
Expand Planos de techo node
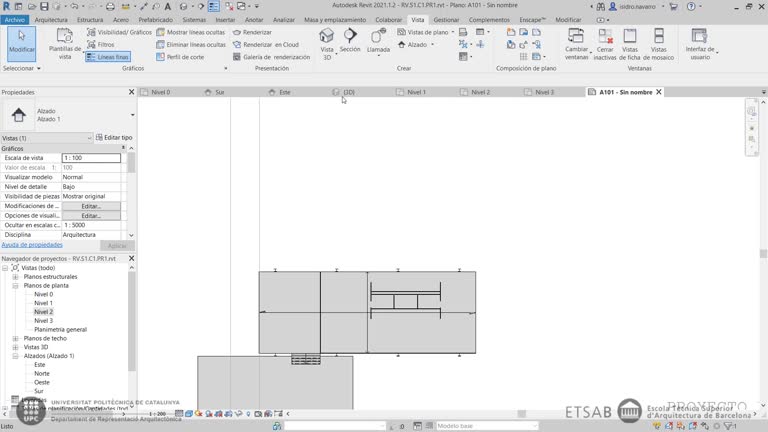point(15,338)
